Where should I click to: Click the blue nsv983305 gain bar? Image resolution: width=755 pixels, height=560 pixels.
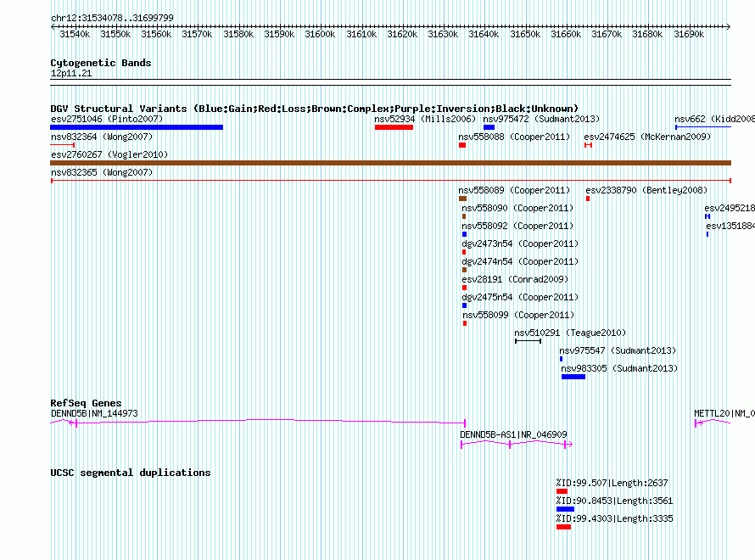tap(573, 377)
